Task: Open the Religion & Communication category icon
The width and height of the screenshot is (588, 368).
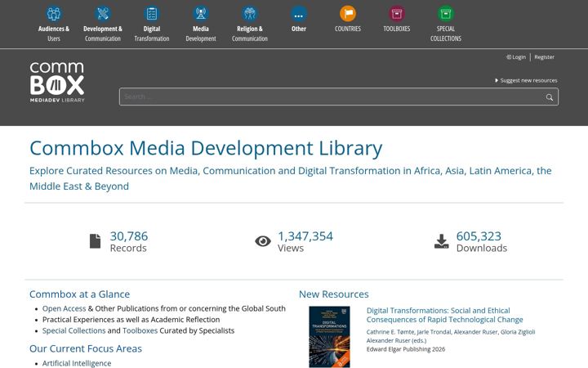Action: click(250, 14)
